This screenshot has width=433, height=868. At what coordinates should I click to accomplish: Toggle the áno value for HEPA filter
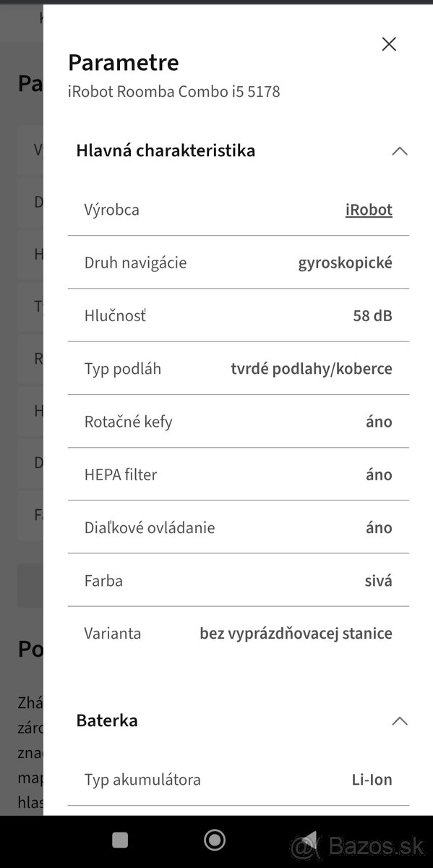coord(379,474)
